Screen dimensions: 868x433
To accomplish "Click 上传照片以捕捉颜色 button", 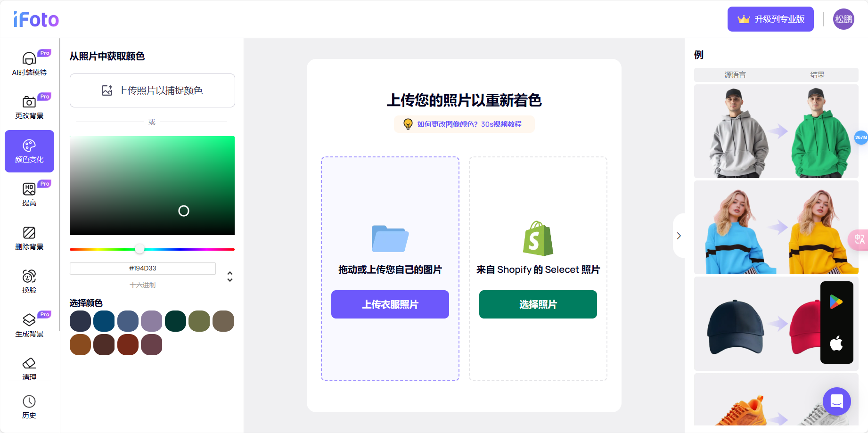I will pos(152,90).
